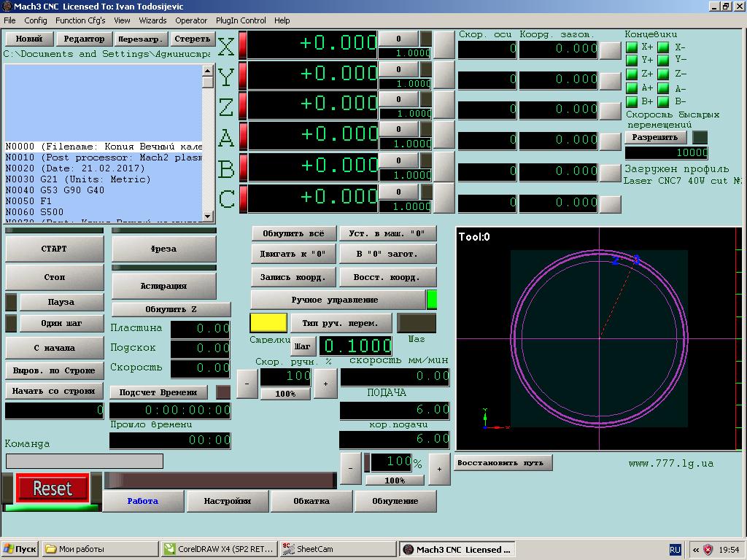
Task: Toggle the Один шаг indicator
Action: pos(11,323)
